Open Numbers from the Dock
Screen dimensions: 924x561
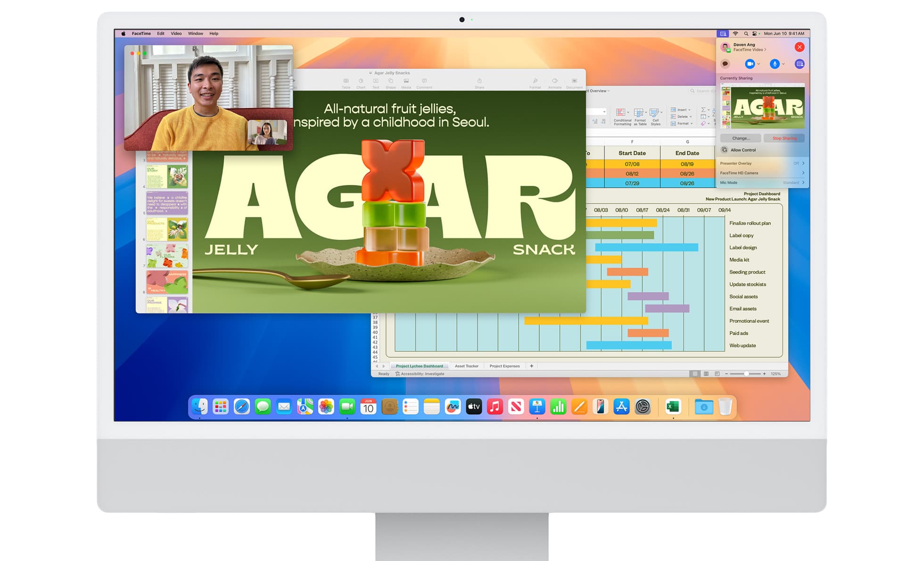coord(558,406)
